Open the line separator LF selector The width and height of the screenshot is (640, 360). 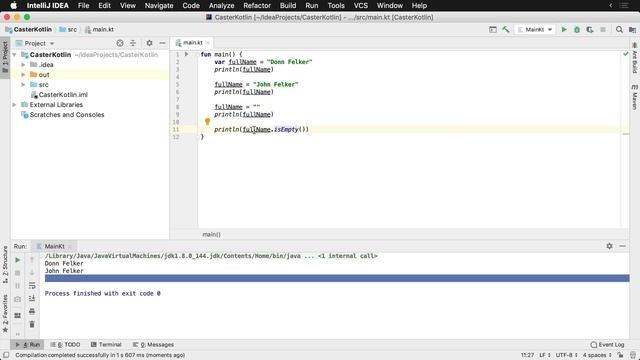545,355
